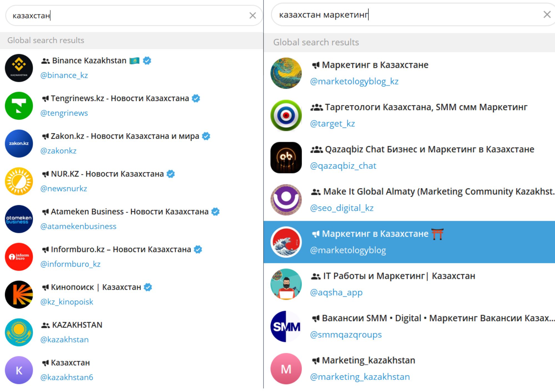Open the avatar of @marketologyblog_kz channel
This screenshot has width=555, height=392.
[x=286, y=73]
